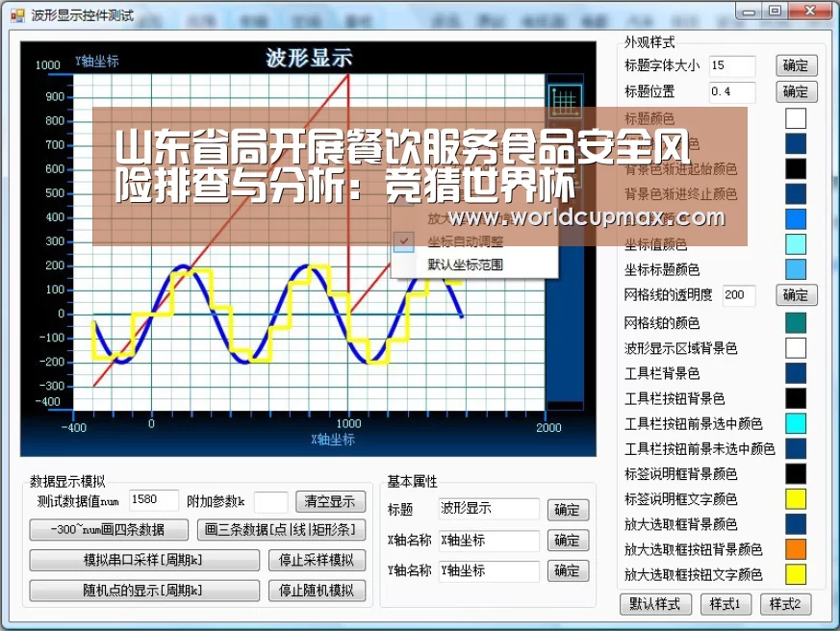The width and height of the screenshot is (840, 631).
Task: Click the X轴坐标 axis label below the chart
Action: 333,440
